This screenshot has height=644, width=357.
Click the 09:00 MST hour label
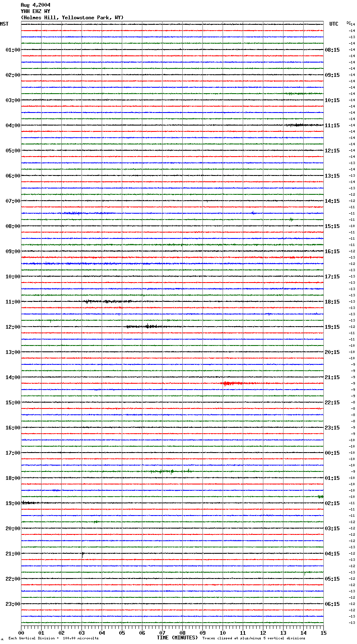[13, 251]
